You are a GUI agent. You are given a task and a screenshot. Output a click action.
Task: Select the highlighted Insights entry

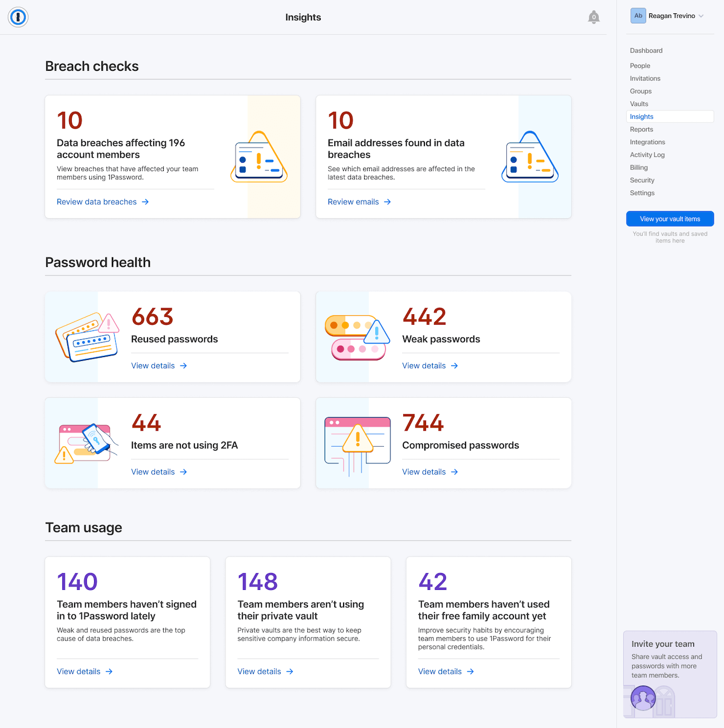coord(642,116)
